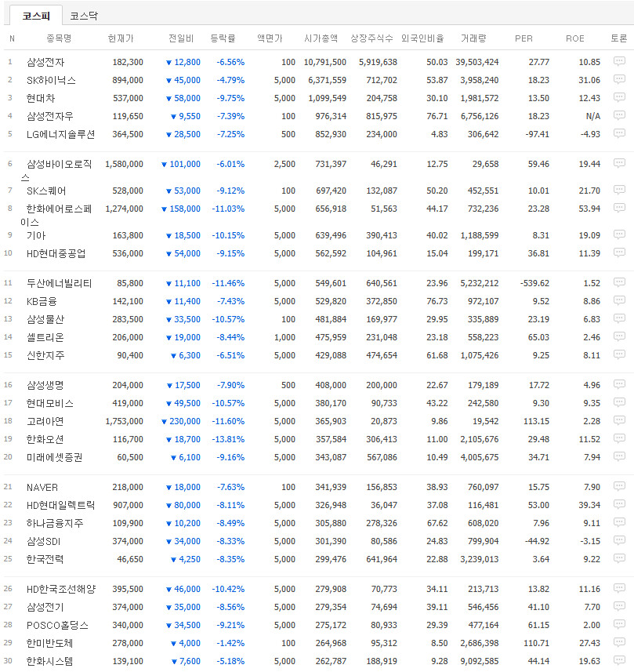Screen dimensions: 634x672
Task: Open discussion icon for HD현대중공업 row
Action: pyautogui.click(x=619, y=252)
